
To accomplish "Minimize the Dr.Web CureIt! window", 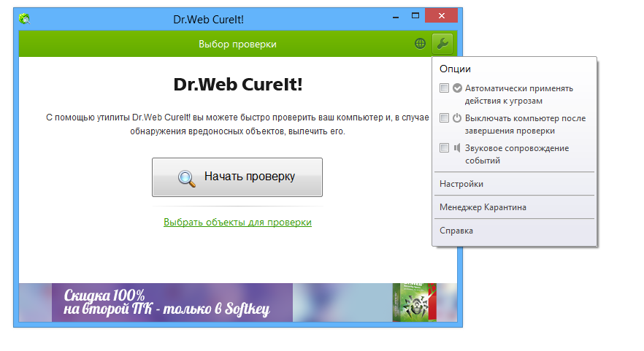I will point(396,17).
